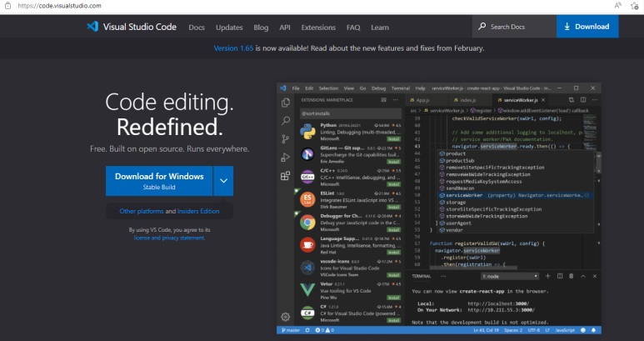Click the Language Support Java icon
Viewport: 644px width, 341px height.
307,245
